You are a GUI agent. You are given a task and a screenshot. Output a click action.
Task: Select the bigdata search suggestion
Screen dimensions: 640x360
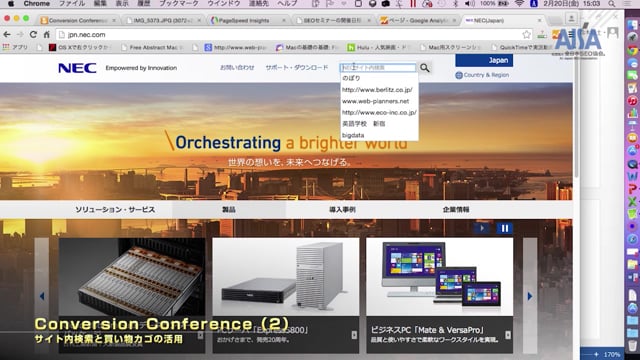(353, 135)
